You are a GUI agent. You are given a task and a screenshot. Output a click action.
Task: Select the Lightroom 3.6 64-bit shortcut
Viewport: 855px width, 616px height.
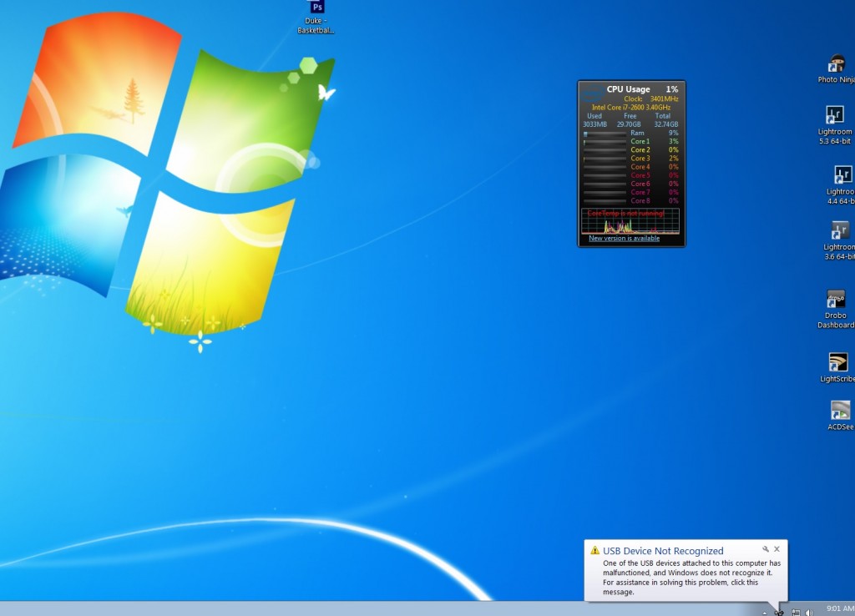840,241
